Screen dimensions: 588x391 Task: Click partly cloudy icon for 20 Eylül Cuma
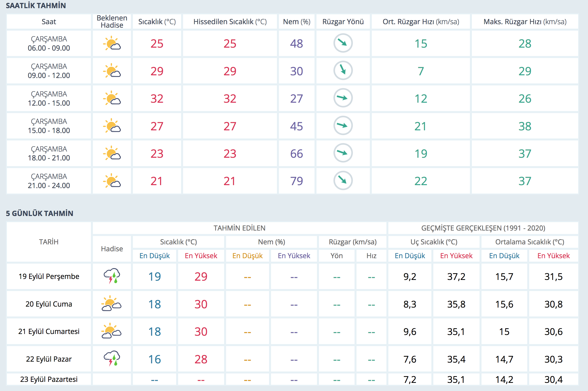coord(111,304)
